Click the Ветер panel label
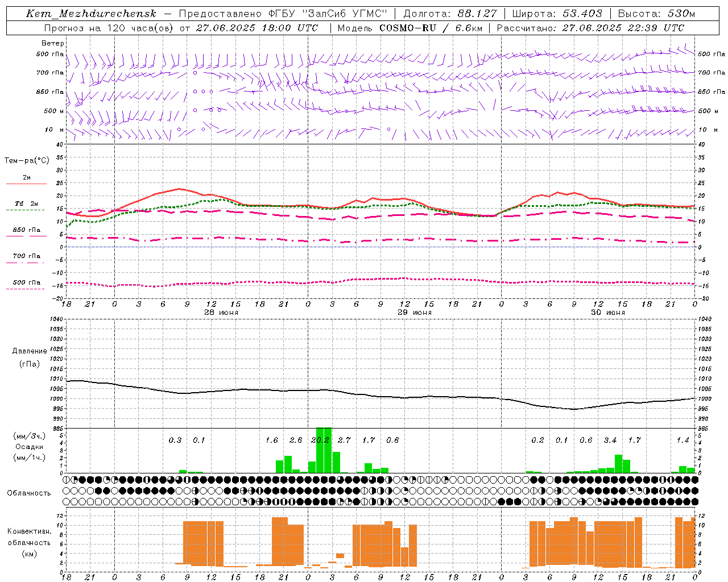The image size is (728, 582). coord(52,43)
